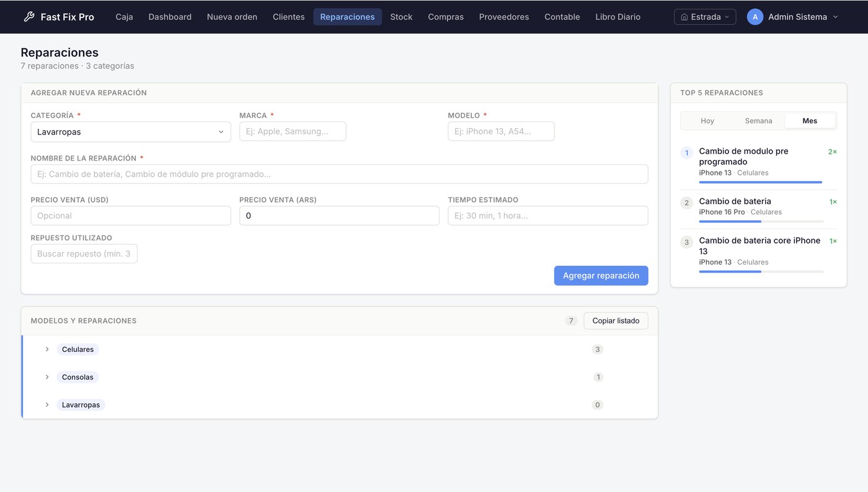
Task: Click the rank 3 badge in Top 5
Action: [686, 242]
